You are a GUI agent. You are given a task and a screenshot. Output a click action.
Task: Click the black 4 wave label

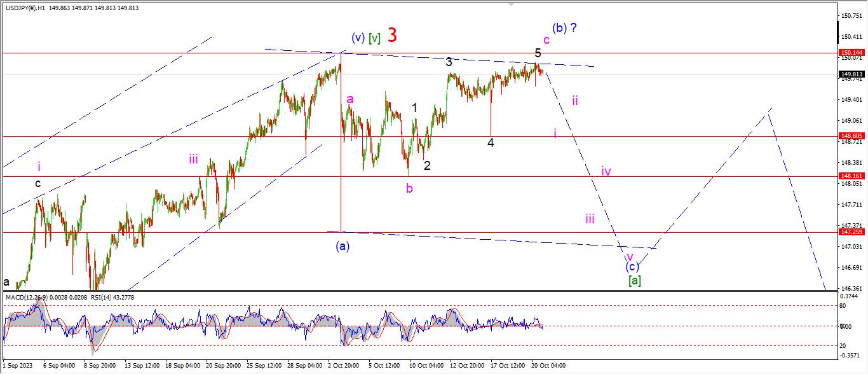pos(491,143)
